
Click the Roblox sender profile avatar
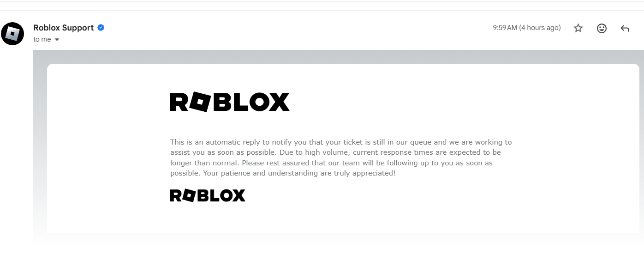point(12,34)
